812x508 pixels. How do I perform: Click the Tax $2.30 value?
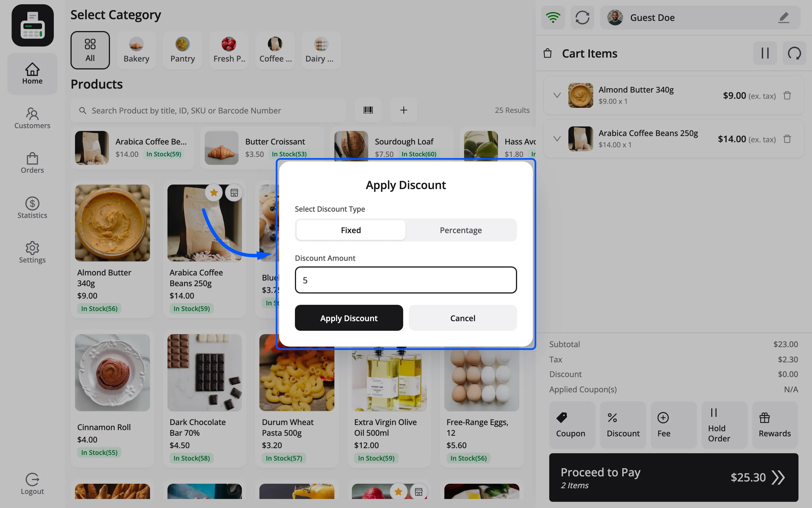point(788,359)
